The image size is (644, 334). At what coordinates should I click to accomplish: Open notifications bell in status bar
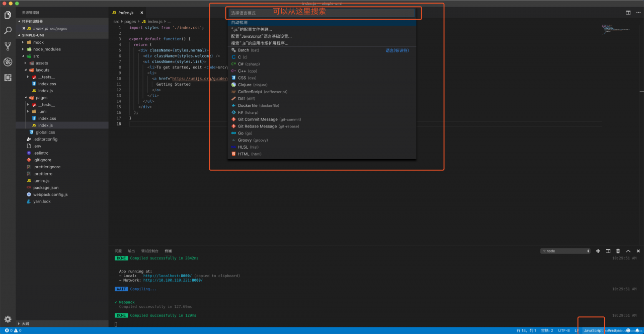tap(637, 330)
